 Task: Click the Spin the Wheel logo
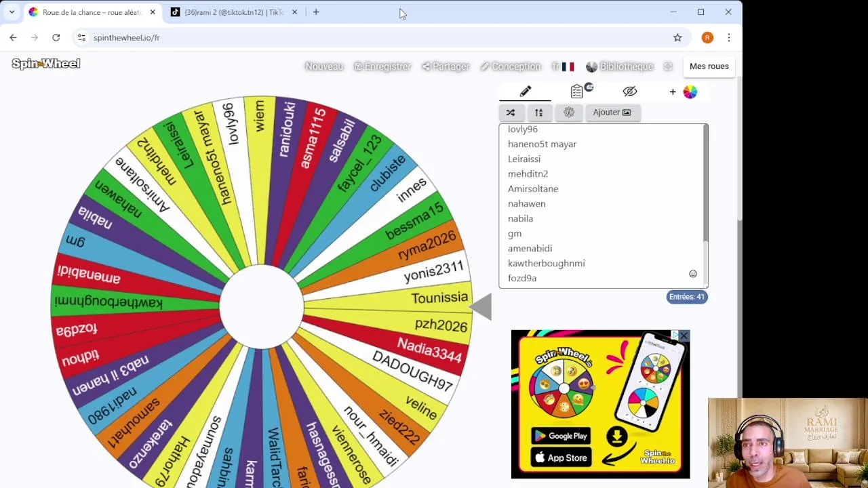46,64
